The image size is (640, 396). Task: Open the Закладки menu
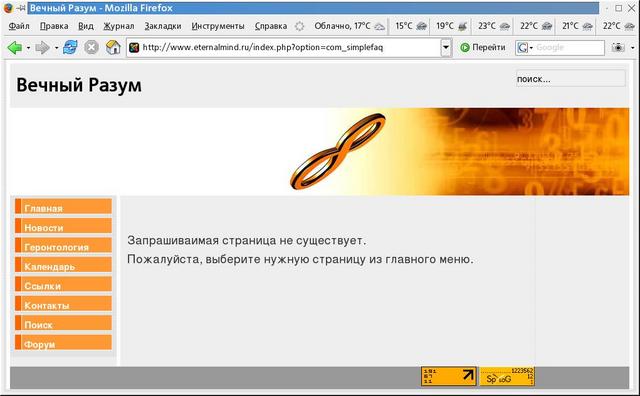pyautogui.click(x=163, y=26)
